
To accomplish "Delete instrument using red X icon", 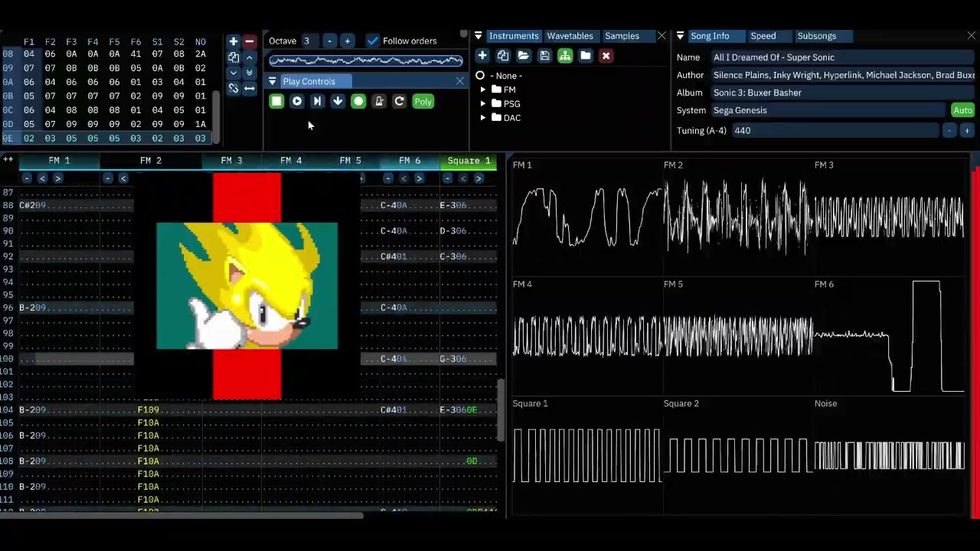I will pyautogui.click(x=606, y=56).
